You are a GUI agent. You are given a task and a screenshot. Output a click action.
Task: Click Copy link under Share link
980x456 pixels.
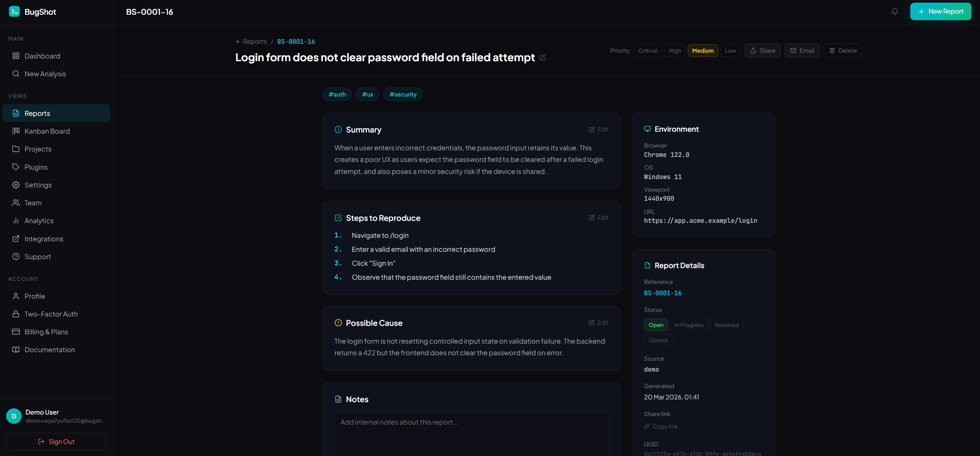(661, 427)
